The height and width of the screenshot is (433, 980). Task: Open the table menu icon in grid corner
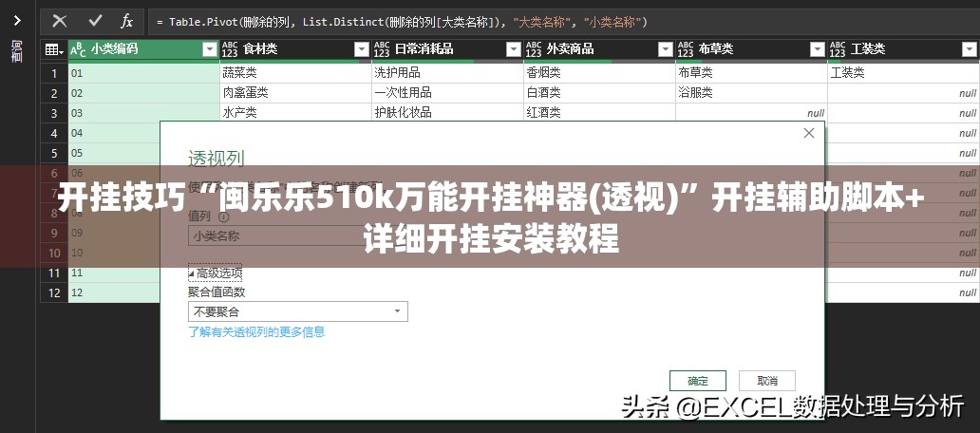pos(54,49)
